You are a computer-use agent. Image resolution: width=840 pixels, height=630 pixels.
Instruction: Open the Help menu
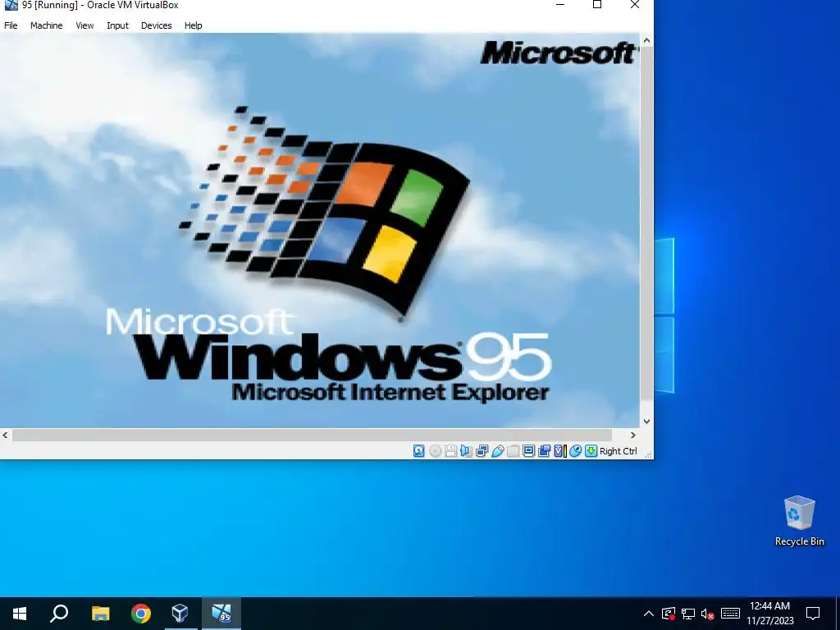(193, 25)
